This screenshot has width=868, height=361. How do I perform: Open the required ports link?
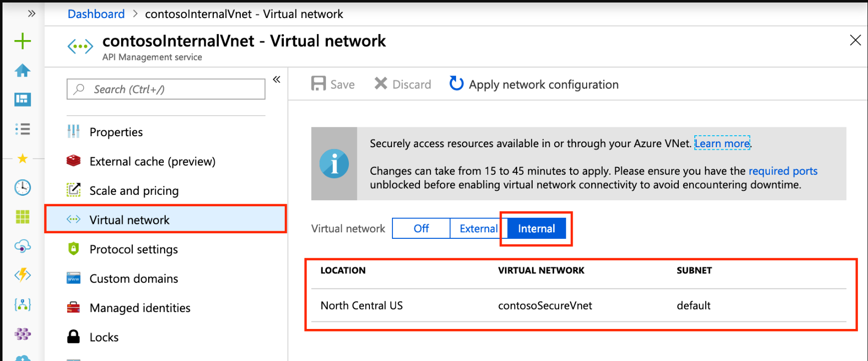coord(783,171)
